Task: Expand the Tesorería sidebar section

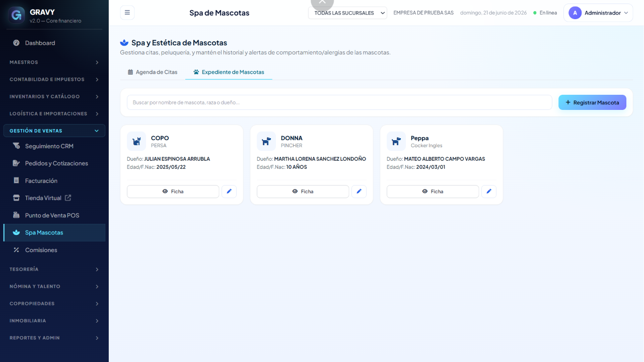Action: click(54, 269)
